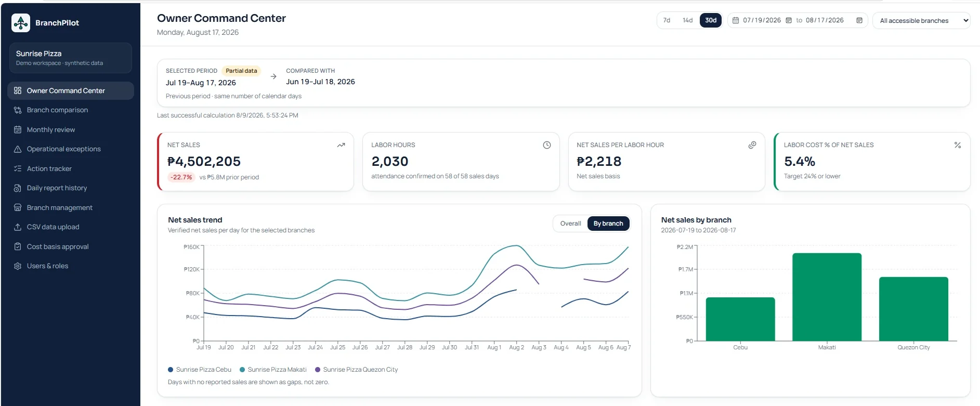Open the start date calendar picker icon

pyautogui.click(x=789, y=20)
